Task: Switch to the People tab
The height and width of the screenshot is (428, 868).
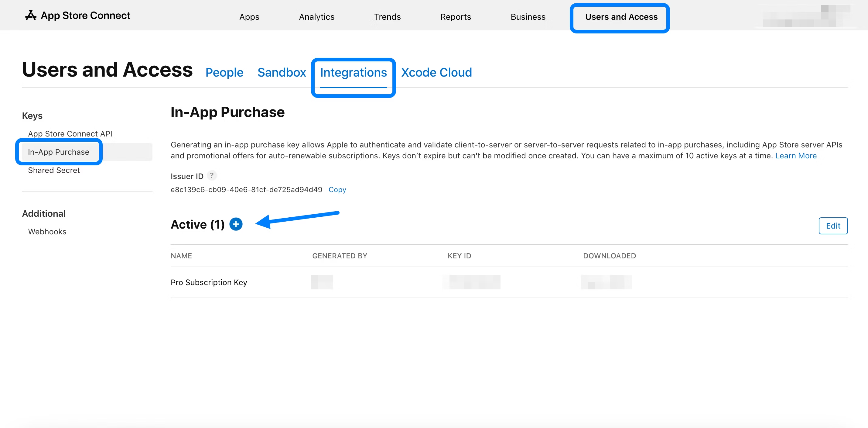Action: click(224, 73)
